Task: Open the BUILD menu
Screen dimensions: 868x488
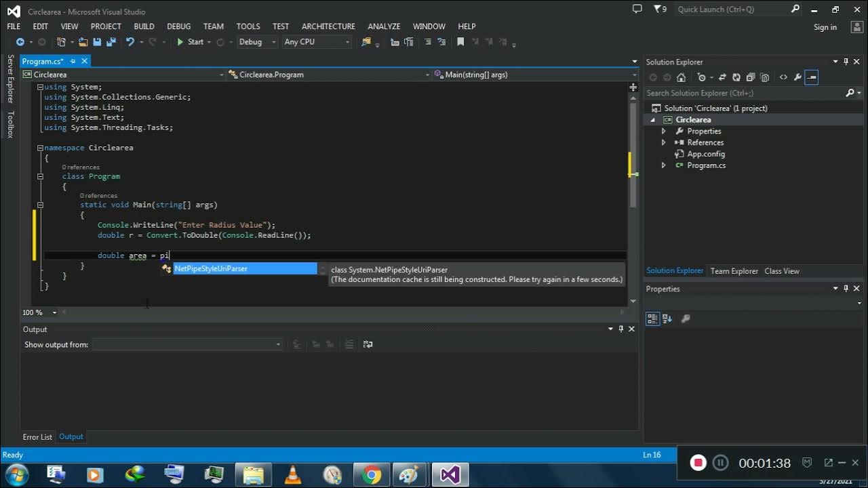Action: [144, 26]
